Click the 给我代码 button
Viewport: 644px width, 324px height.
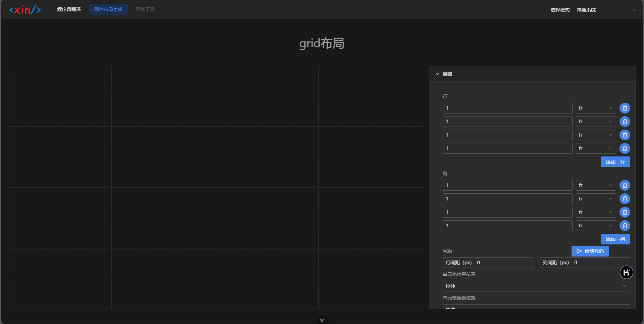pos(590,251)
